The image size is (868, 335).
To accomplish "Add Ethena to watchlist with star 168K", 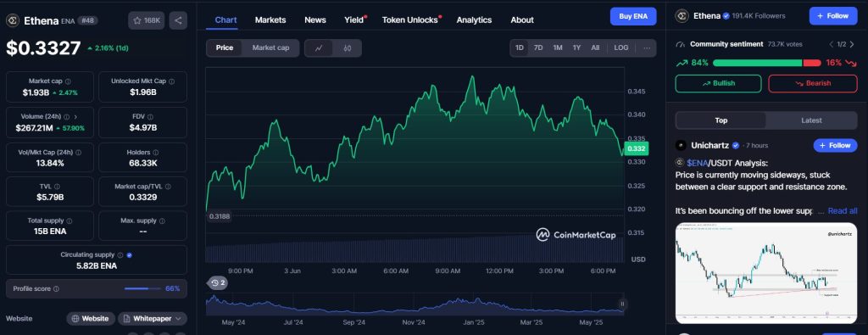I will coord(146,20).
